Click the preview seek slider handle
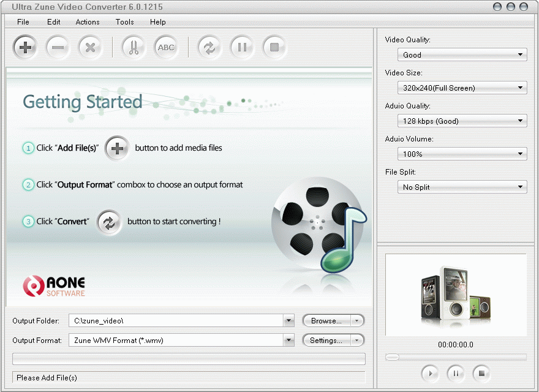This screenshot has width=539, height=392. pyautogui.click(x=392, y=357)
